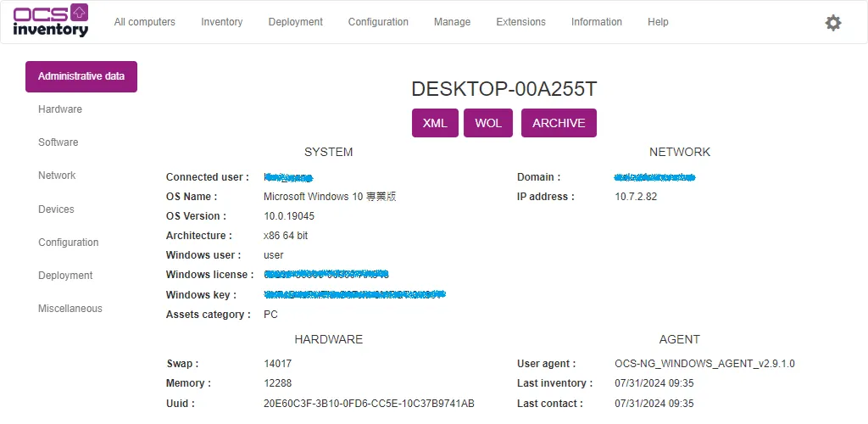Click the Last inventory date value
Image resolution: width=868 pixels, height=424 pixels.
tap(654, 383)
